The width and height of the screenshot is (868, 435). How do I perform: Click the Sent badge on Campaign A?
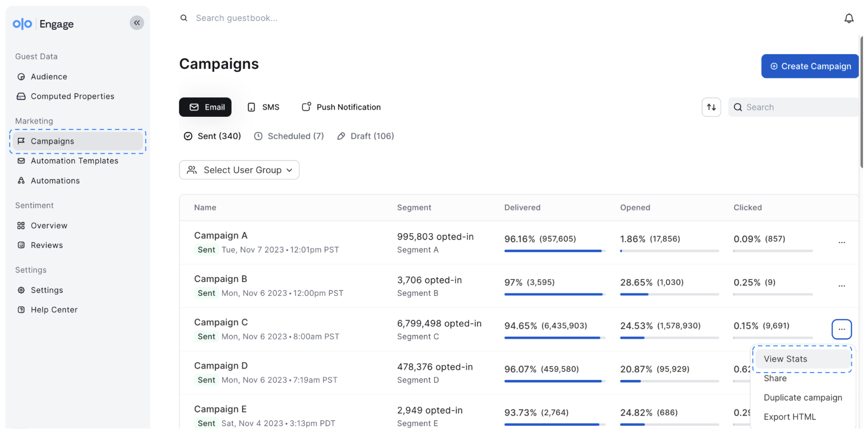[206, 250]
